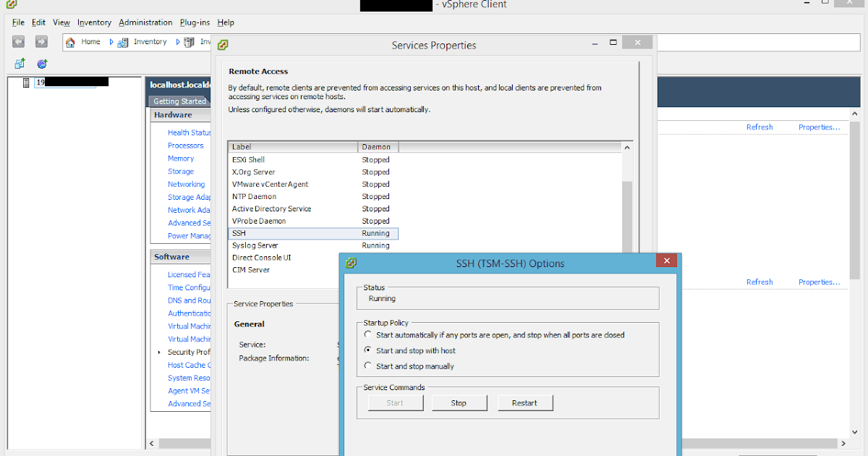
Task: Select the ESXi Shell service row
Action: point(312,159)
